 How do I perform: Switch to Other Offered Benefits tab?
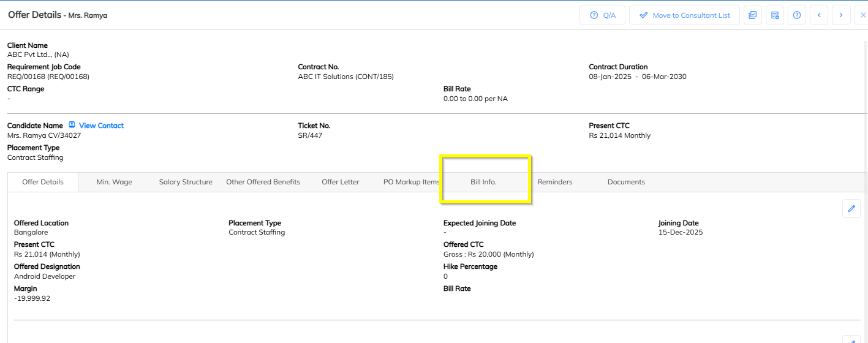pos(263,182)
